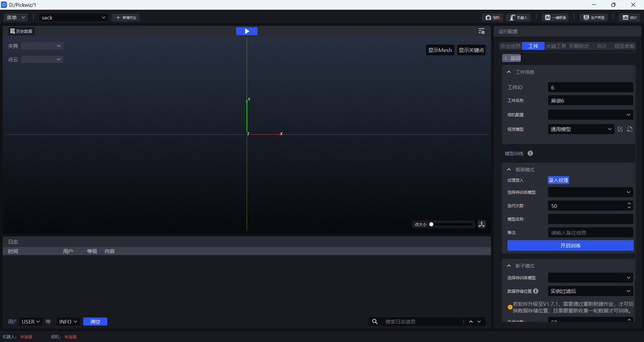The image size is (644, 342).
Task: Open the 相机 camera panel
Action: pos(493,18)
